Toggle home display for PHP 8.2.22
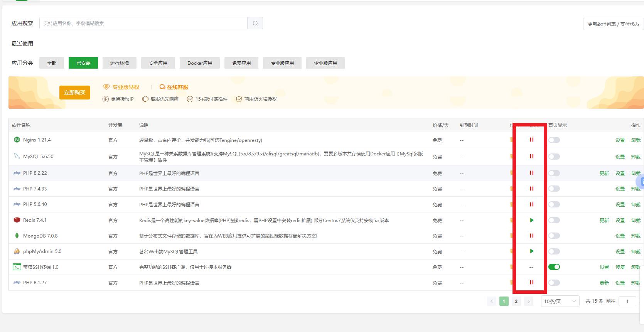Screen dimensions: 644x332 [554, 173]
